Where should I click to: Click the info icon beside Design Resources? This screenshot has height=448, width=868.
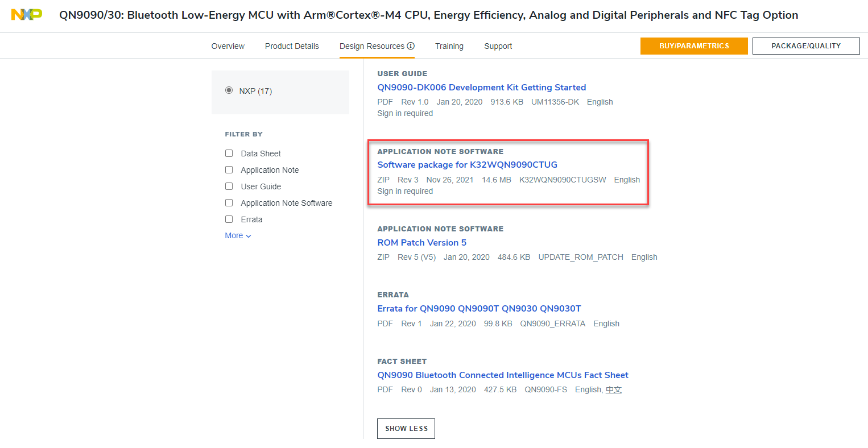click(411, 46)
